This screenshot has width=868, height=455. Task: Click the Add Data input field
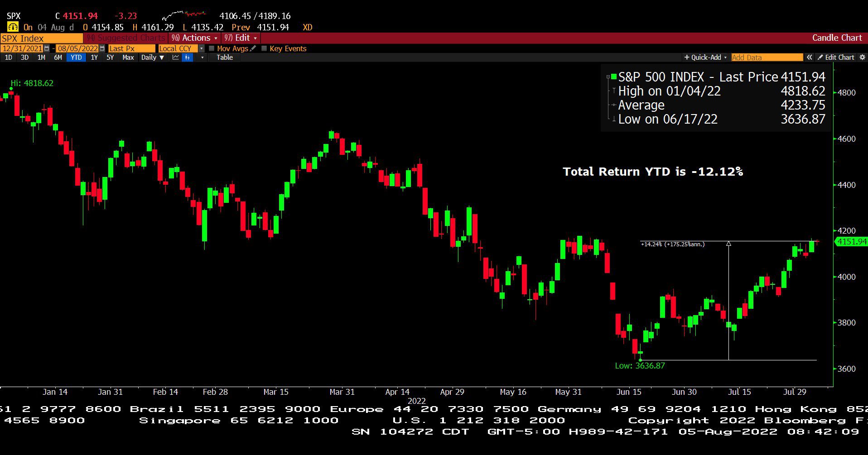click(x=767, y=57)
